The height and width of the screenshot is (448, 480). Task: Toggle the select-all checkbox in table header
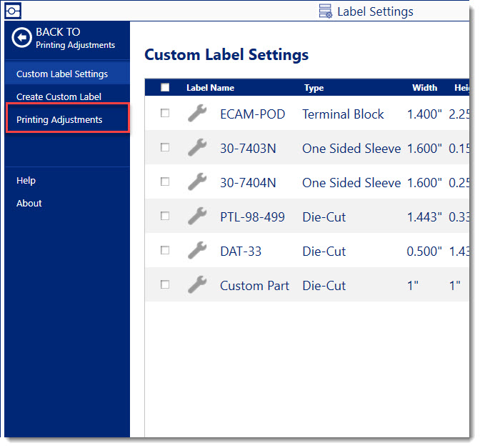[165, 88]
